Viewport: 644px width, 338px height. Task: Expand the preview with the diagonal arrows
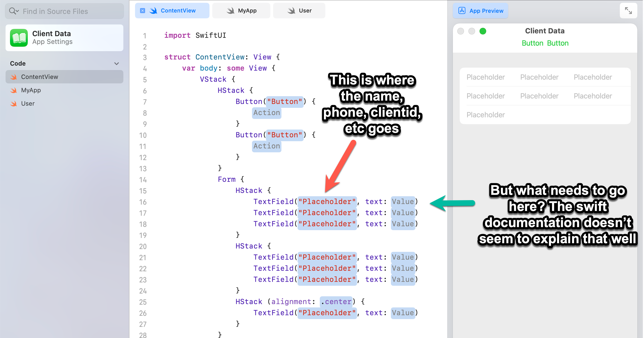click(x=628, y=11)
